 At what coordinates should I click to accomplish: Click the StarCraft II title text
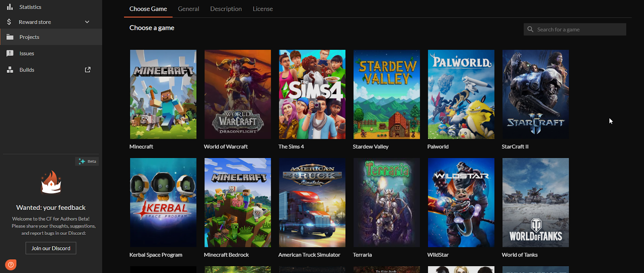[x=515, y=147]
